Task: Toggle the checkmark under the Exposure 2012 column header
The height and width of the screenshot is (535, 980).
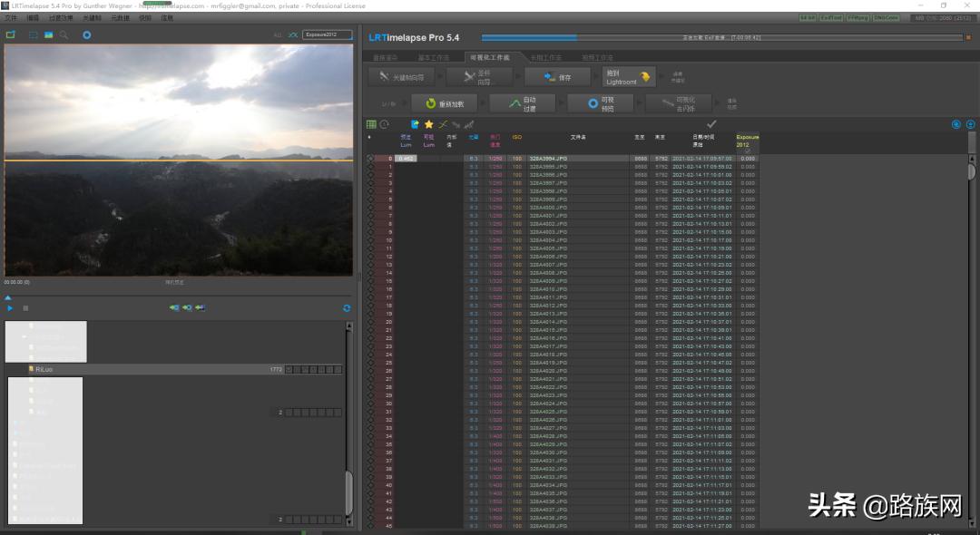Action: point(748,151)
